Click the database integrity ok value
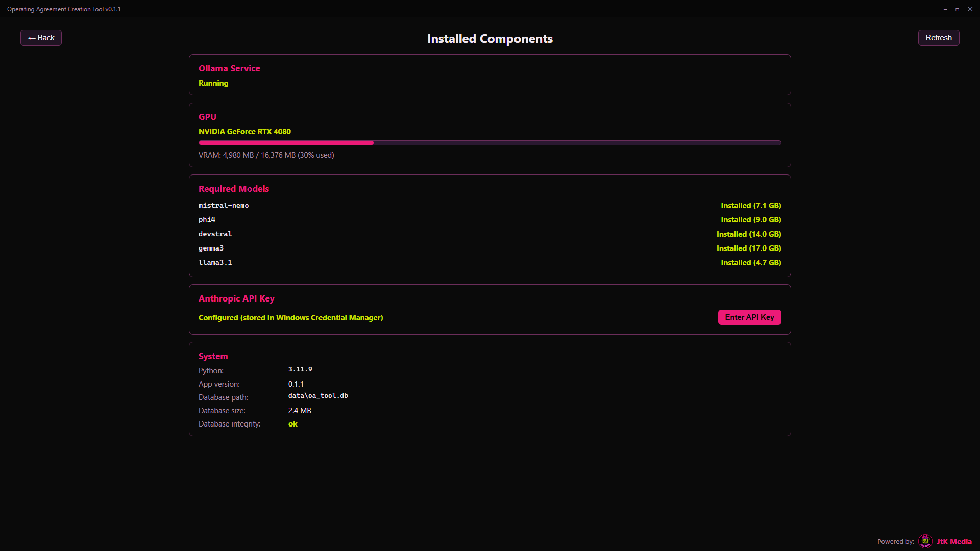The height and width of the screenshot is (551, 980). pyautogui.click(x=293, y=424)
